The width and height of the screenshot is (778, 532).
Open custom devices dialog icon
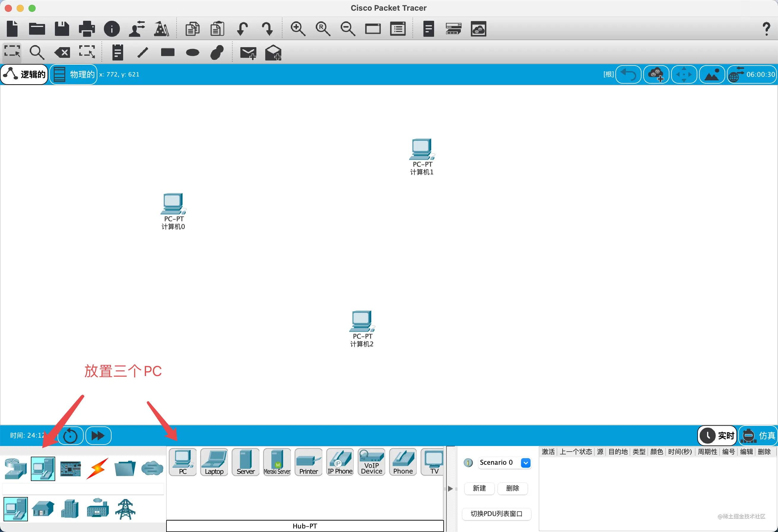pyautogui.click(x=398, y=29)
